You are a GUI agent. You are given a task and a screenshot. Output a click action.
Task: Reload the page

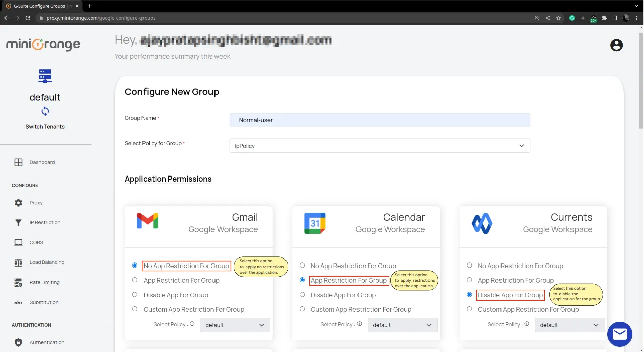coord(29,18)
